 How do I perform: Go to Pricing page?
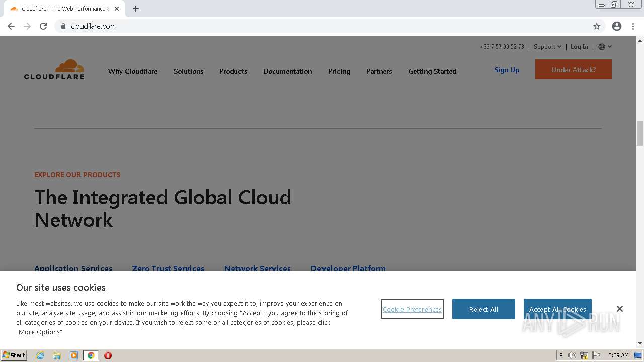click(339, 71)
